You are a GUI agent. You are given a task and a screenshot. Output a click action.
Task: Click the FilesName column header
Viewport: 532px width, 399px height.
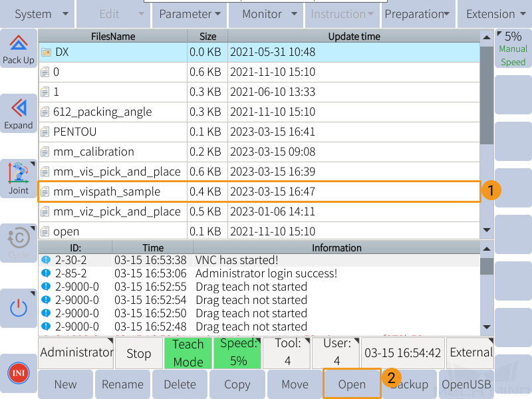(112, 37)
